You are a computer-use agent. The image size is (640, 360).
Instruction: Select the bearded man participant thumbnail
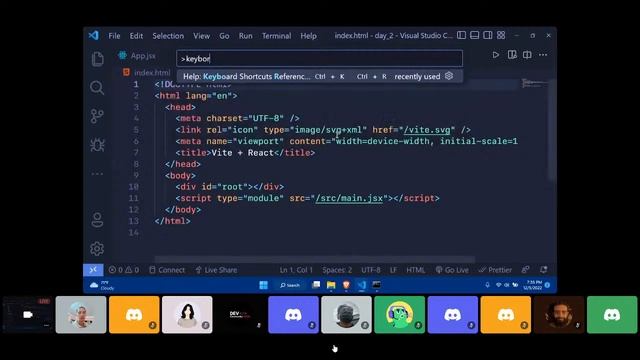click(559, 315)
